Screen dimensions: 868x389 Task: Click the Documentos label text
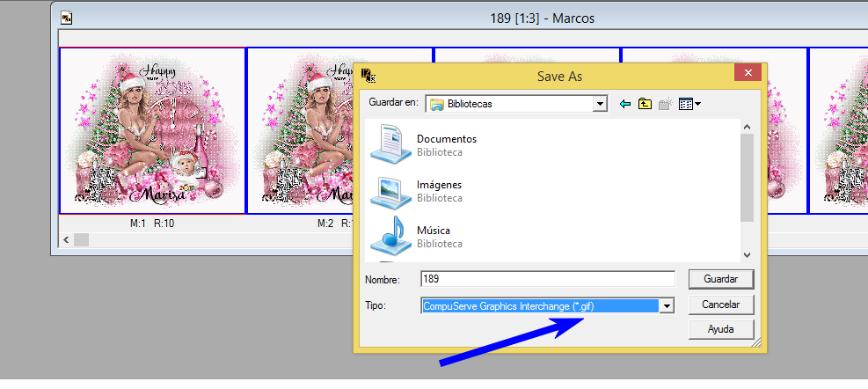point(446,139)
